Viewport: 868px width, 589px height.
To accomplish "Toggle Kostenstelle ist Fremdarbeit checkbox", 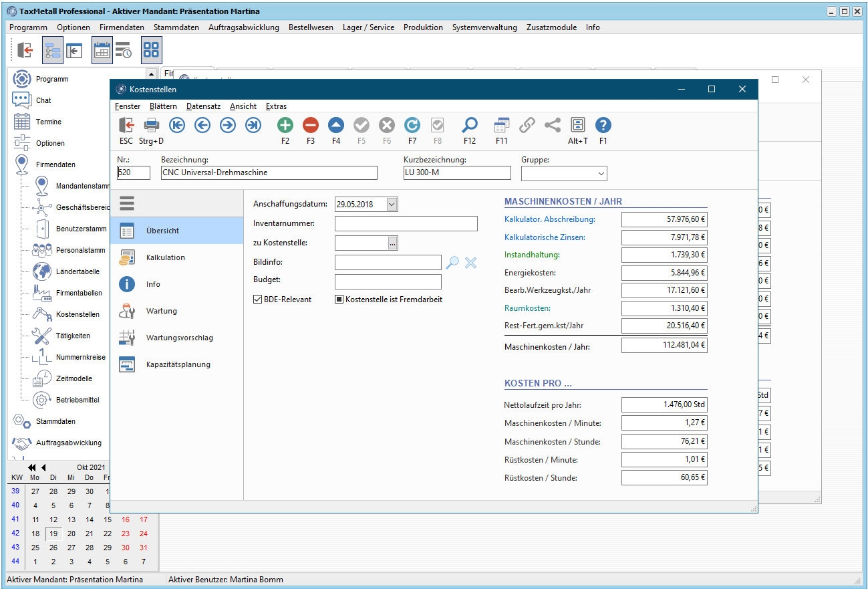I will (339, 300).
